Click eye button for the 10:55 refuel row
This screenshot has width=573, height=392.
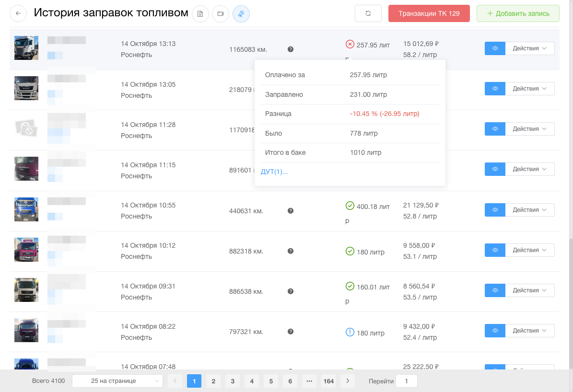pyautogui.click(x=495, y=210)
